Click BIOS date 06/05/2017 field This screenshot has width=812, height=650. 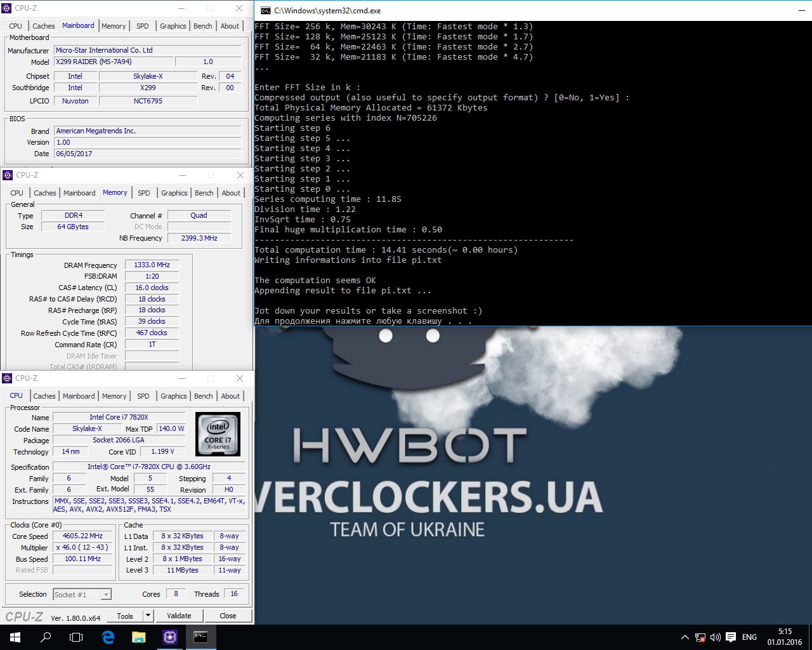pos(147,154)
